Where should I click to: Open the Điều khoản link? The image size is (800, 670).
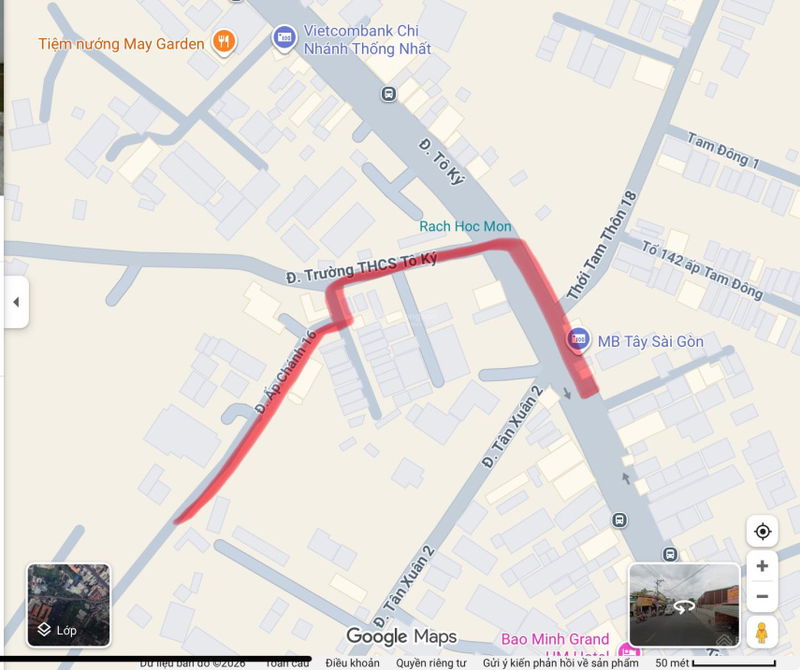pyautogui.click(x=353, y=662)
